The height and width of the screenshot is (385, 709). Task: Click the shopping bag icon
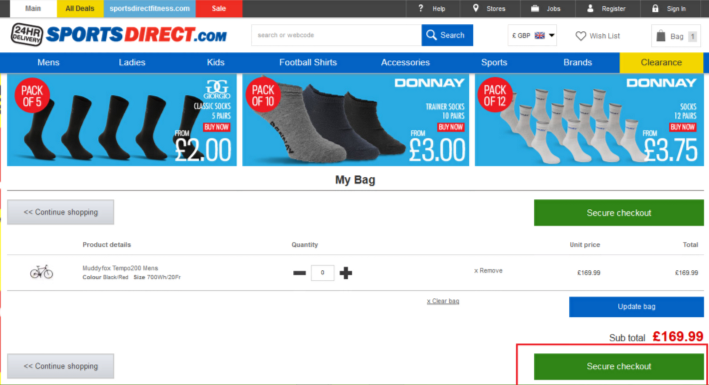[x=661, y=36]
